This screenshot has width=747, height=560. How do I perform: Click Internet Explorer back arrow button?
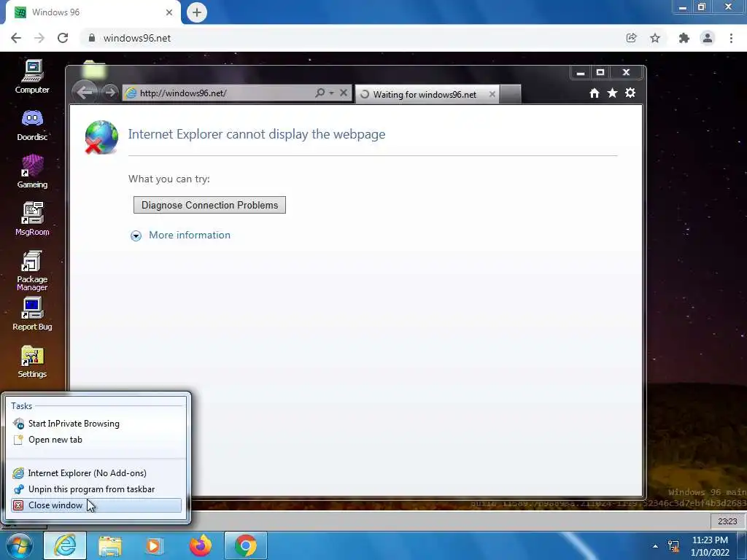point(85,93)
